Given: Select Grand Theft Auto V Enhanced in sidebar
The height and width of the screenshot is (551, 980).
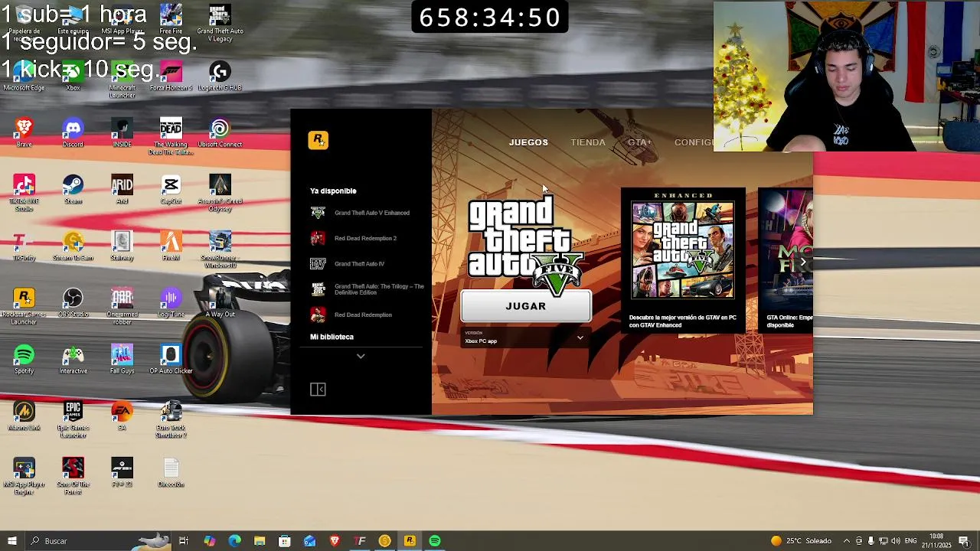Looking at the screenshot, I should (x=361, y=213).
